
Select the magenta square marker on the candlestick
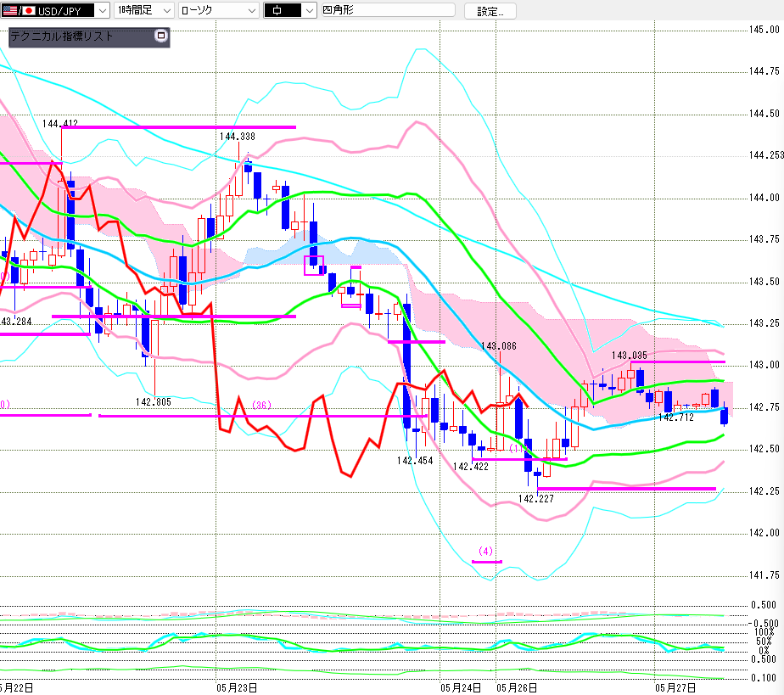coord(313,266)
